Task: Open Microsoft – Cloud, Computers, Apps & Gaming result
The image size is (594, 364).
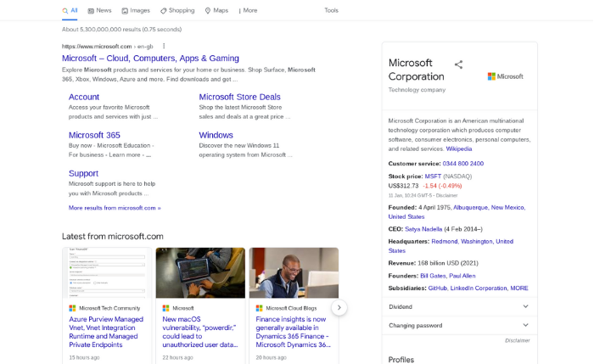Action: click(150, 59)
